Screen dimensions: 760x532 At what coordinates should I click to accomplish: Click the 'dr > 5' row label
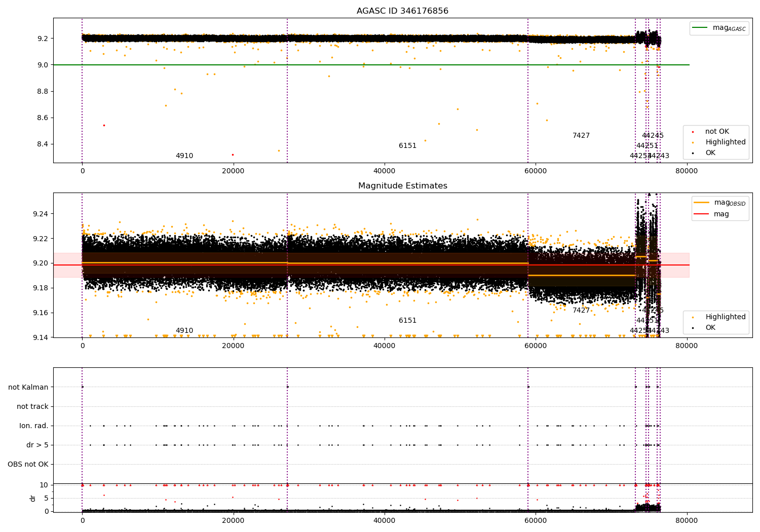(37, 445)
